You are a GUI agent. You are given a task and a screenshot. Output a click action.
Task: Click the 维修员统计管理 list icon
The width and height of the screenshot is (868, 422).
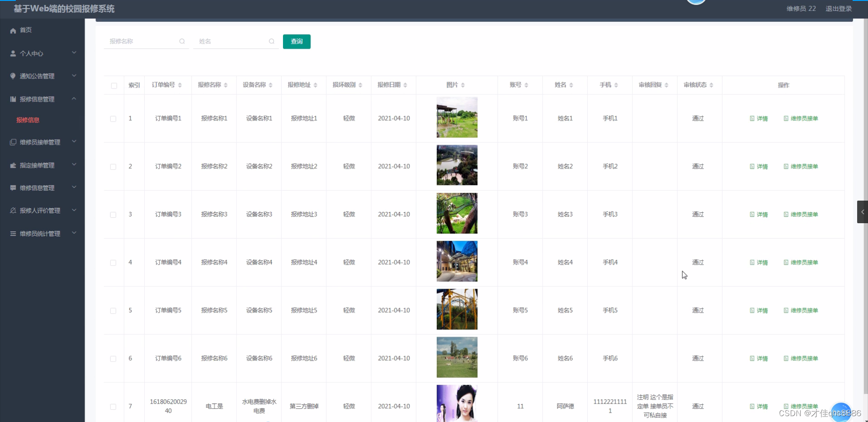pos(13,234)
